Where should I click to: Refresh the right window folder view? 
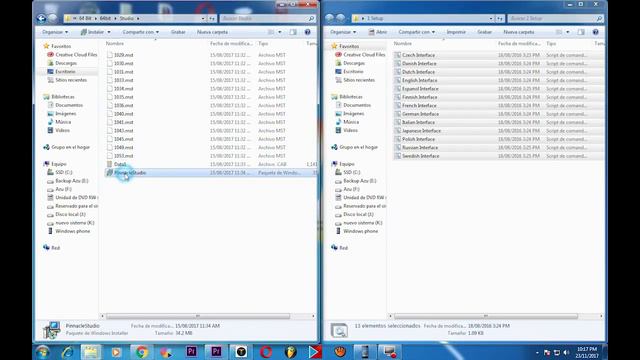pyautogui.click(x=500, y=18)
